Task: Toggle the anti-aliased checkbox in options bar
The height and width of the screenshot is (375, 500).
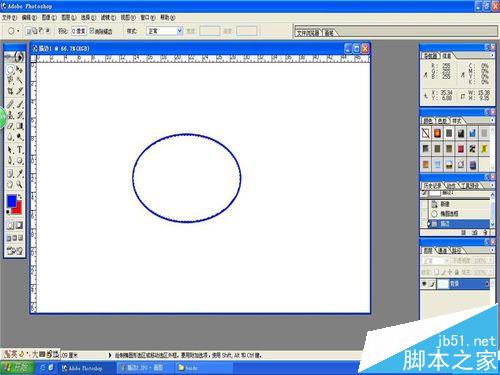Action: point(92,31)
